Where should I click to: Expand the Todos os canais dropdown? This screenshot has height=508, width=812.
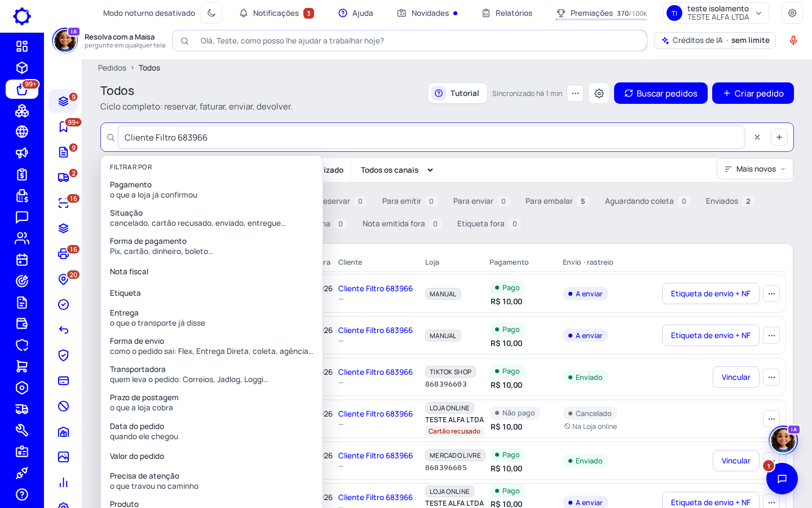point(397,170)
